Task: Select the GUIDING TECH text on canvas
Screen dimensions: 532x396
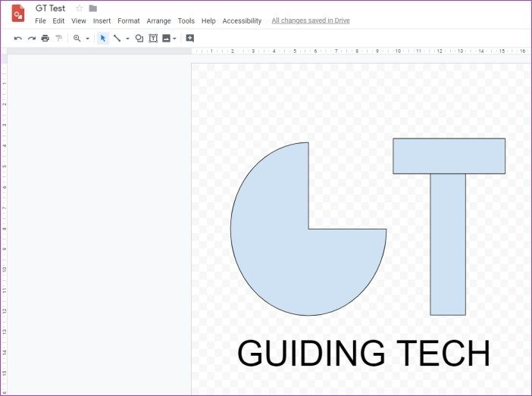Action: coord(364,353)
